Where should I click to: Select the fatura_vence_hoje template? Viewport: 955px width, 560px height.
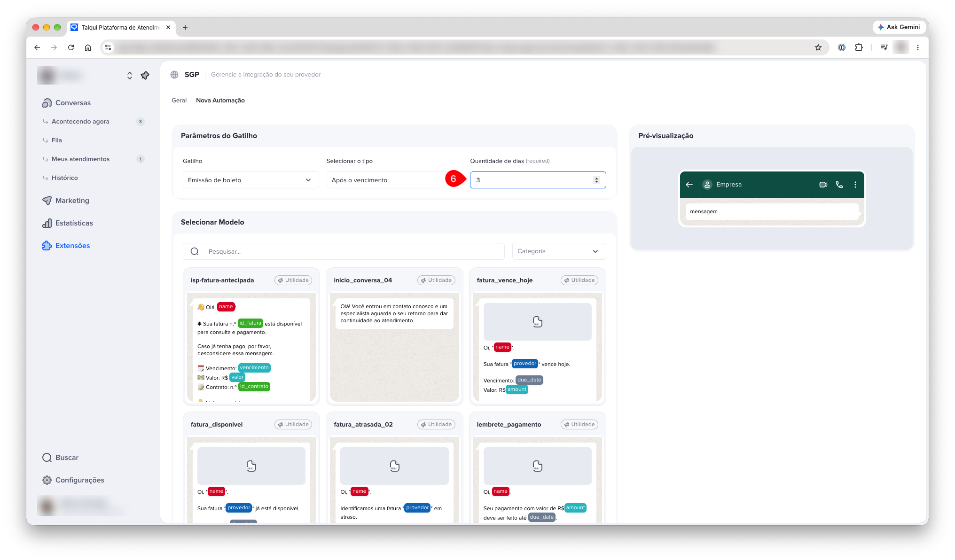[537, 336]
